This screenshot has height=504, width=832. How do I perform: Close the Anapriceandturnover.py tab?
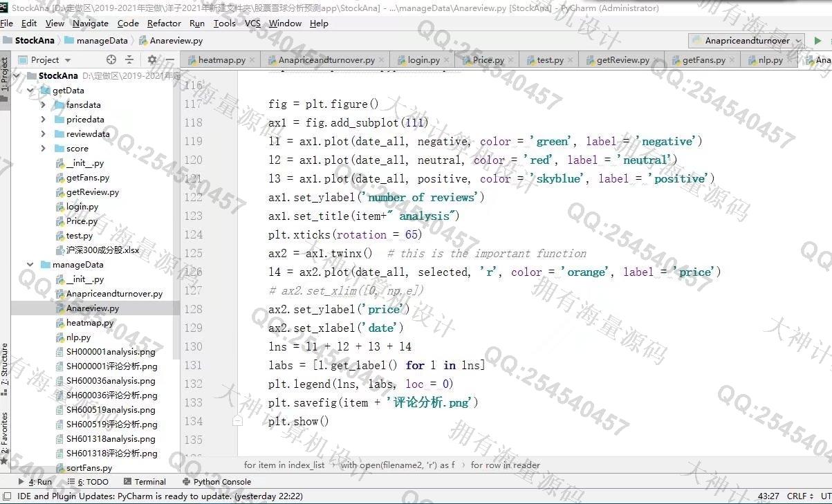click(x=382, y=60)
